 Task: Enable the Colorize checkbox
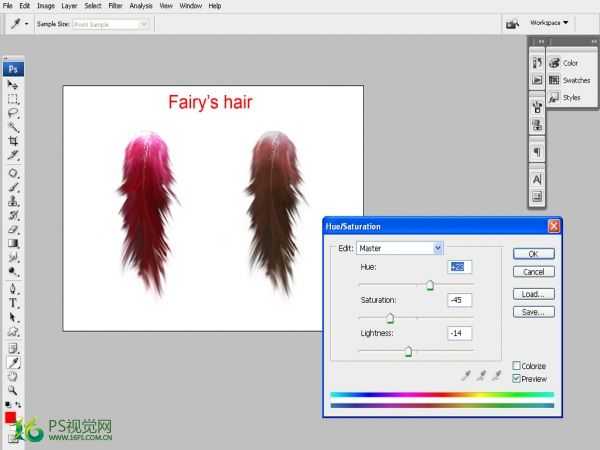pos(517,366)
